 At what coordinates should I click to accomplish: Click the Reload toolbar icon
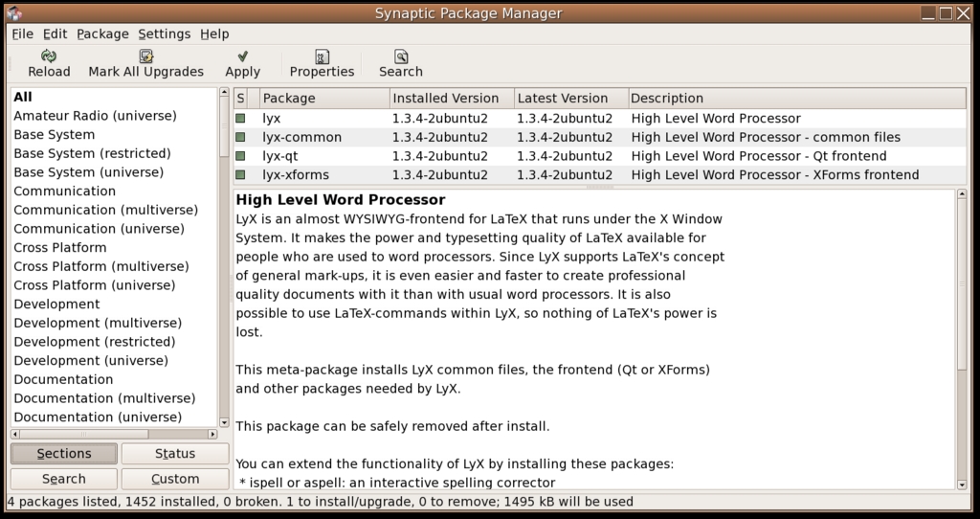click(x=49, y=56)
